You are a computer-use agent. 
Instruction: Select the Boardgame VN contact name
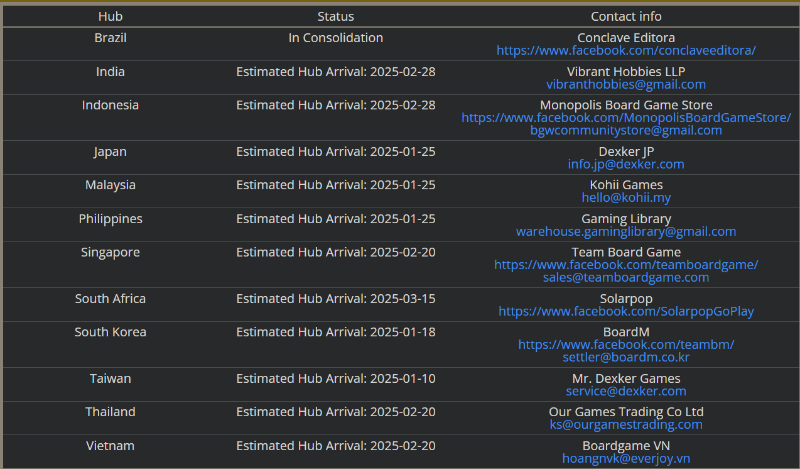(x=626, y=446)
